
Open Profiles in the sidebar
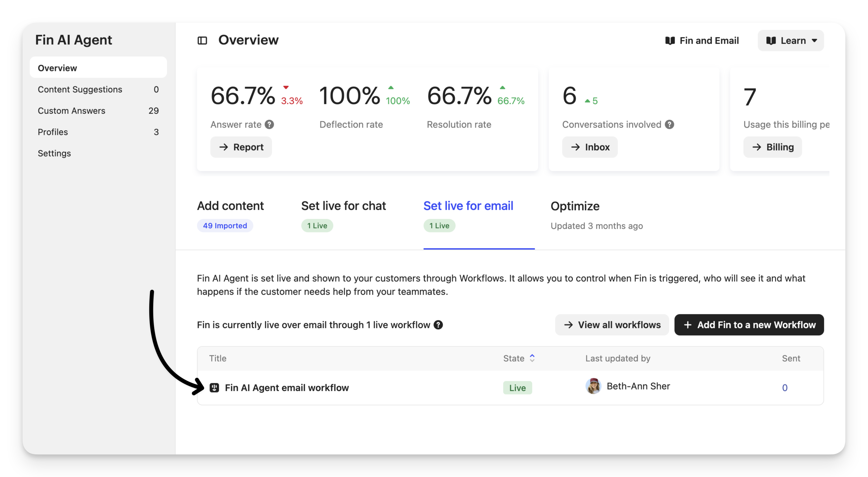pyautogui.click(x=98, y=132)
